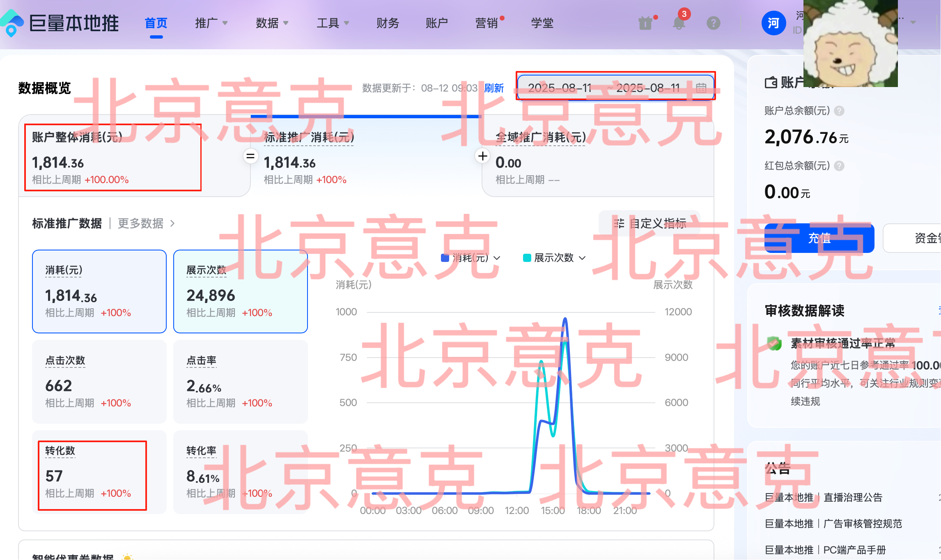Click help icon next to 红包总余额
941x560 pixels.
click(840, 166)
